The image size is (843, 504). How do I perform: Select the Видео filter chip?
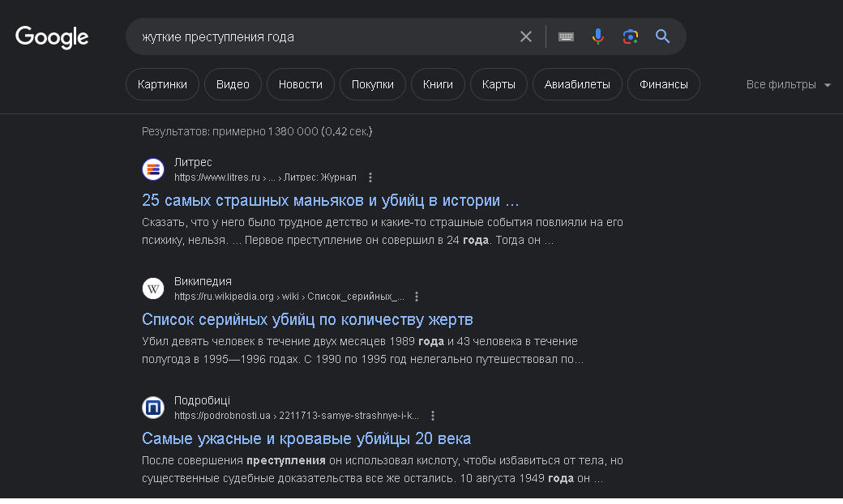click(x=233, y=84)
